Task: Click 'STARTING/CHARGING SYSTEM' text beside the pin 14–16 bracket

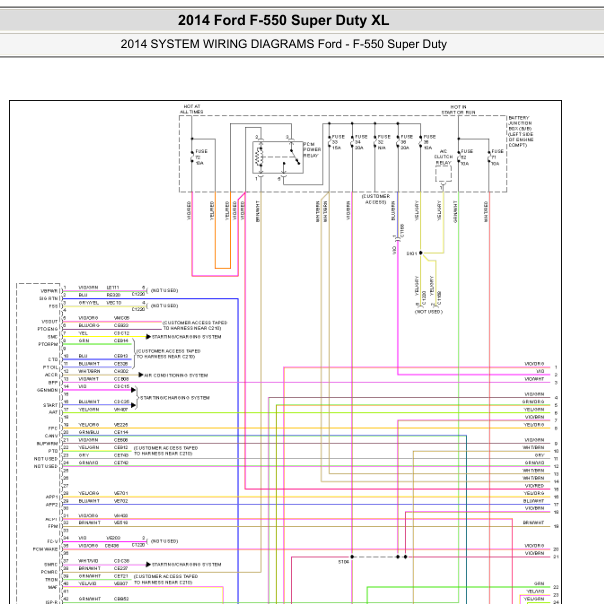Action: [x=175, y=398]
